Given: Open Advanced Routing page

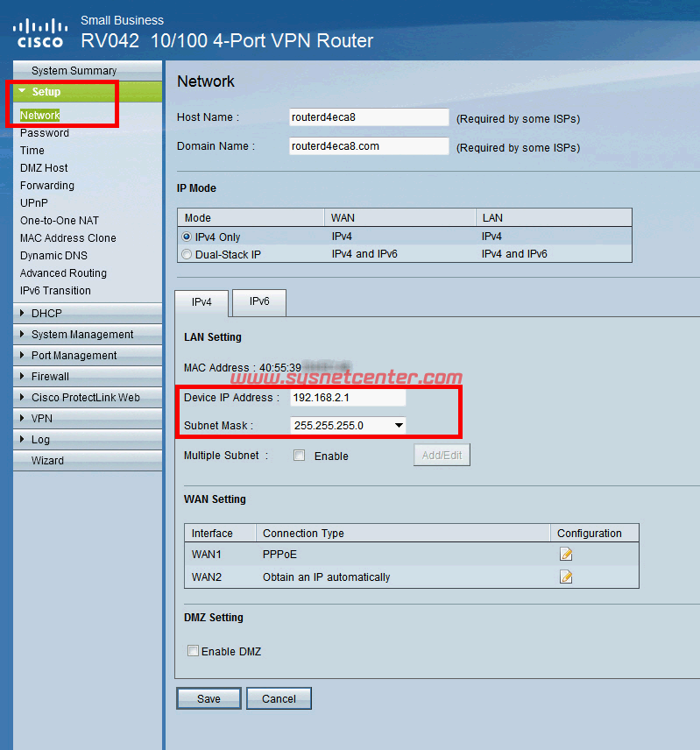Looking at the screenshot, I should pyautogui.click(x=63, y=273).
